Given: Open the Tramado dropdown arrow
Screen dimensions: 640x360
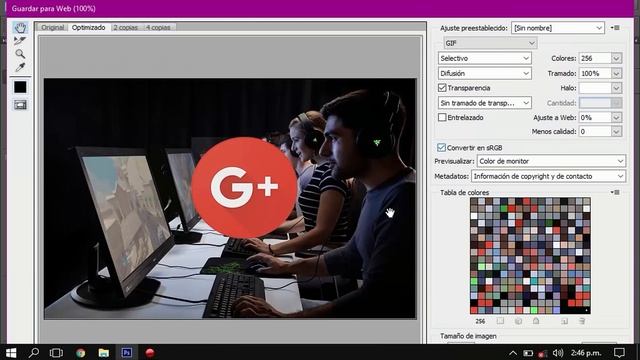Looking at the screenshot, I should tap(616, 73).
